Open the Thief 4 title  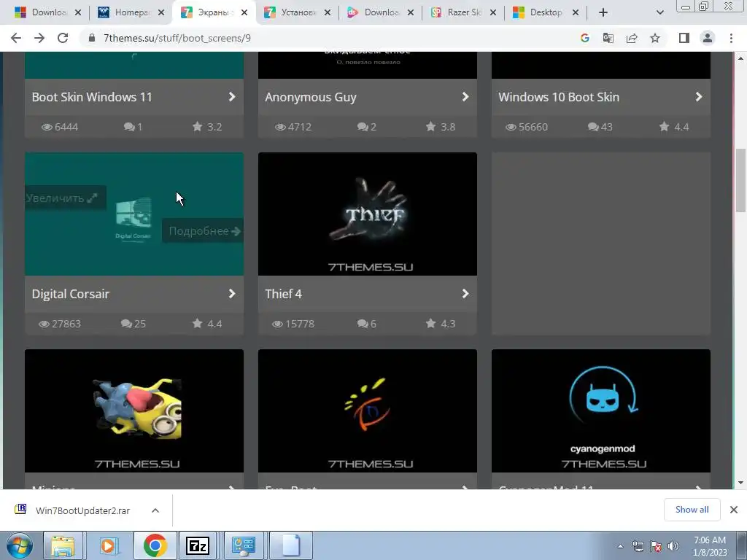click(284, 294)
